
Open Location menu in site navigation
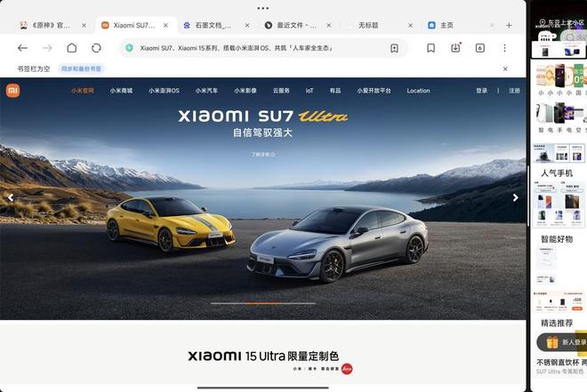418,91
